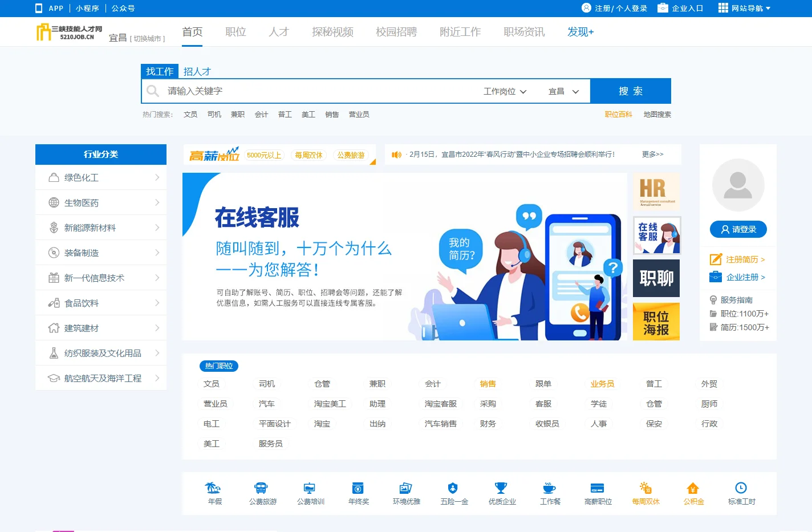Click the 收银员 hot job link
812x532 pixels.
pyautogui.click(x=547, y=424)
